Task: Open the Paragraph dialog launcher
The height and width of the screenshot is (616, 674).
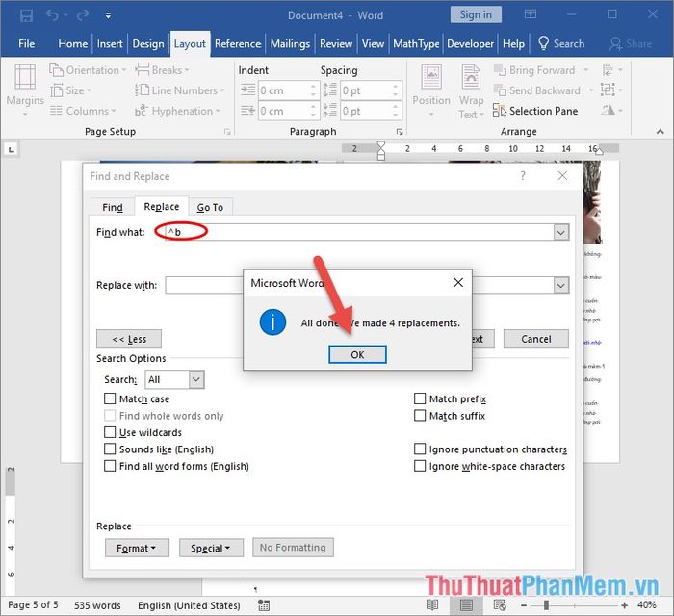Action: pyautogui.click(x=400, y=132)
